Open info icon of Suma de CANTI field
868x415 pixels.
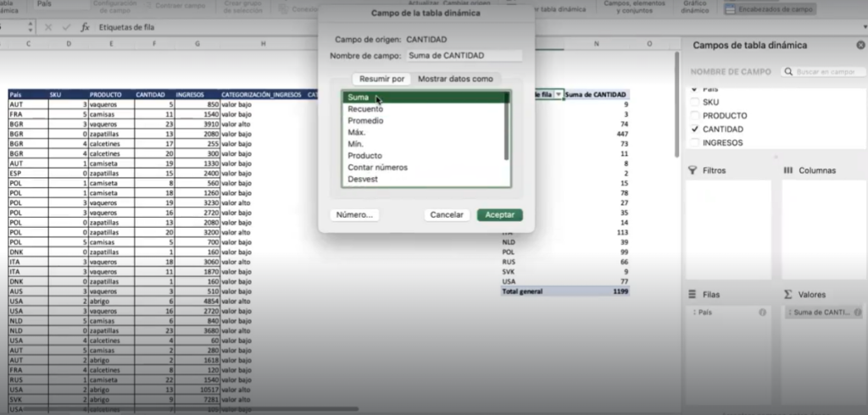tap(858, 313)
